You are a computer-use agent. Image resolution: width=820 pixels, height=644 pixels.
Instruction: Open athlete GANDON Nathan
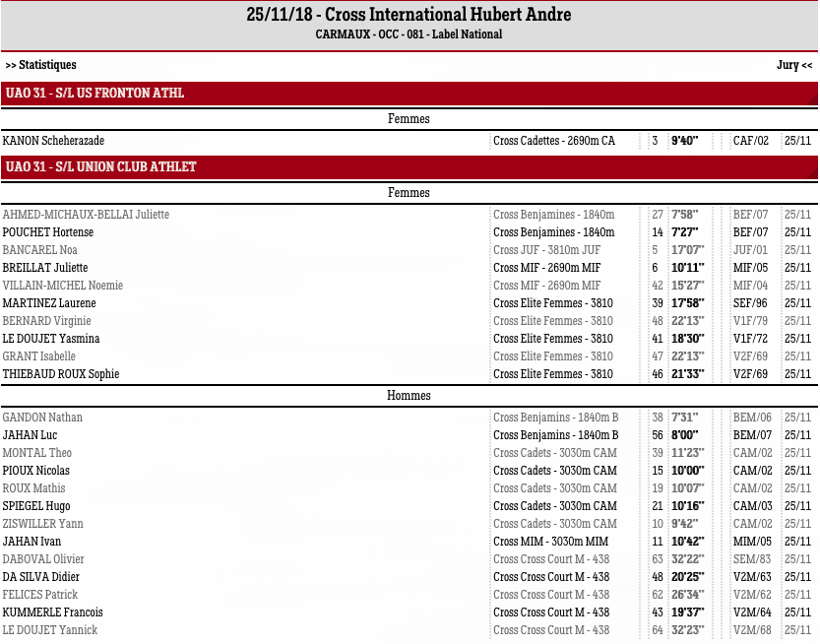[x=42, y=418]
